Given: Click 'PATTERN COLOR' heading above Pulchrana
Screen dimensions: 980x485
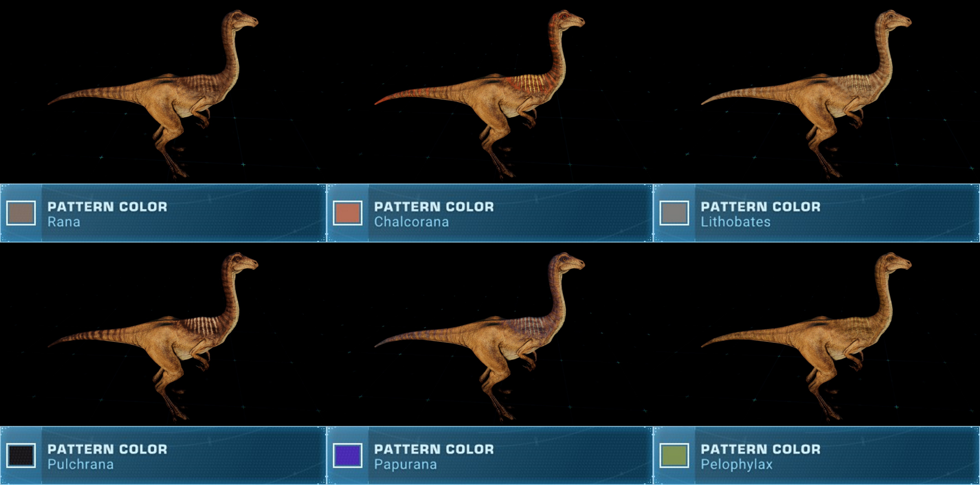Looking at the screenshot, I should [x=107, y=449].
